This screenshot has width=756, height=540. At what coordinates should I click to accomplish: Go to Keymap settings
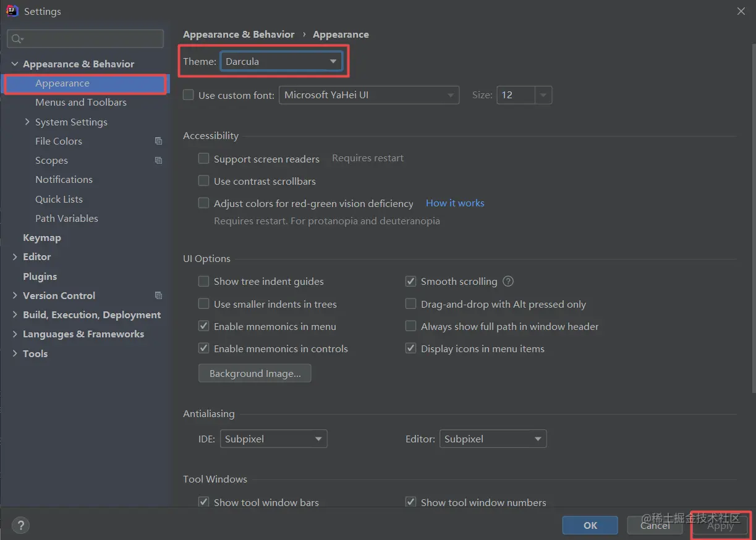pyautogui.click(x=42, y=237)
